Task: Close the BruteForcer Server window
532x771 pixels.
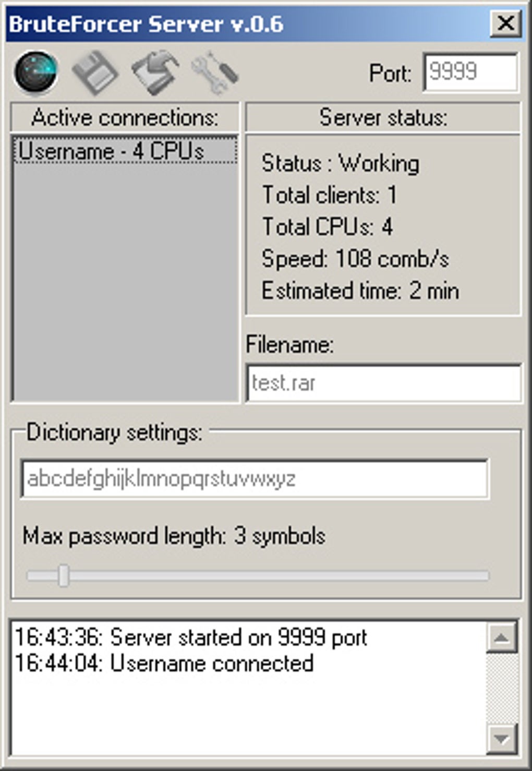Action: pyautogui.click(x=505, y=24)
